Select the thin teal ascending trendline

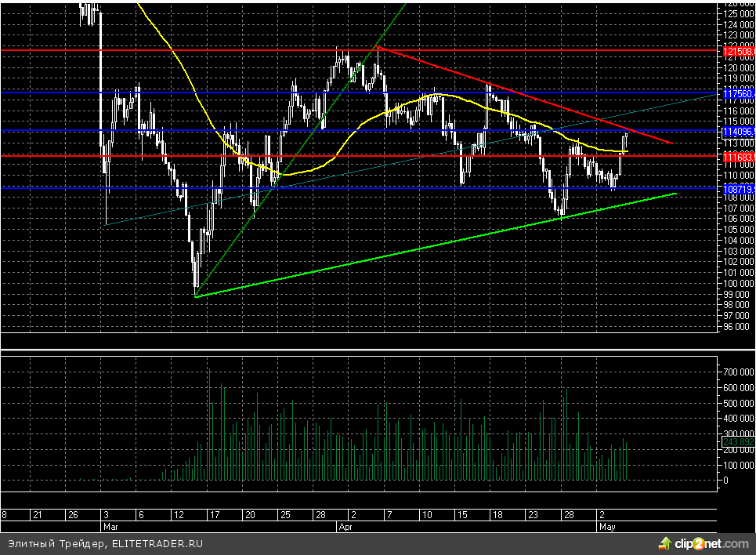[410, 160]
